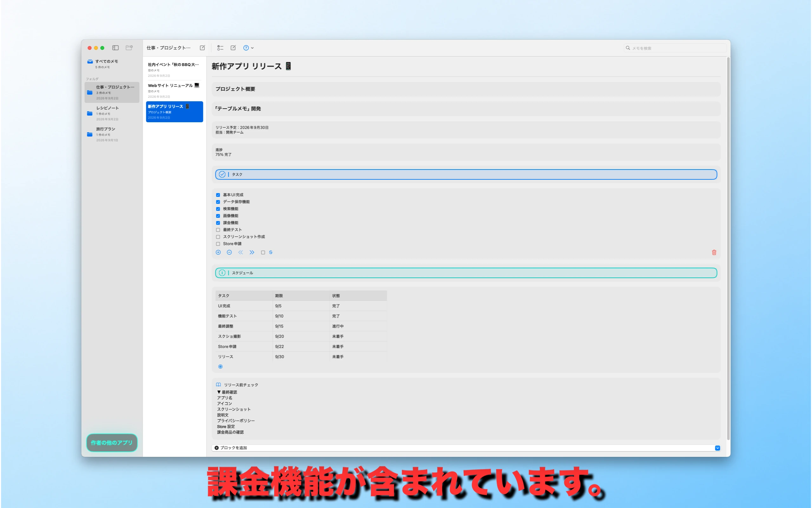Click the strikethrough S icon
812x508 pixels.
[x=271, y=252]
